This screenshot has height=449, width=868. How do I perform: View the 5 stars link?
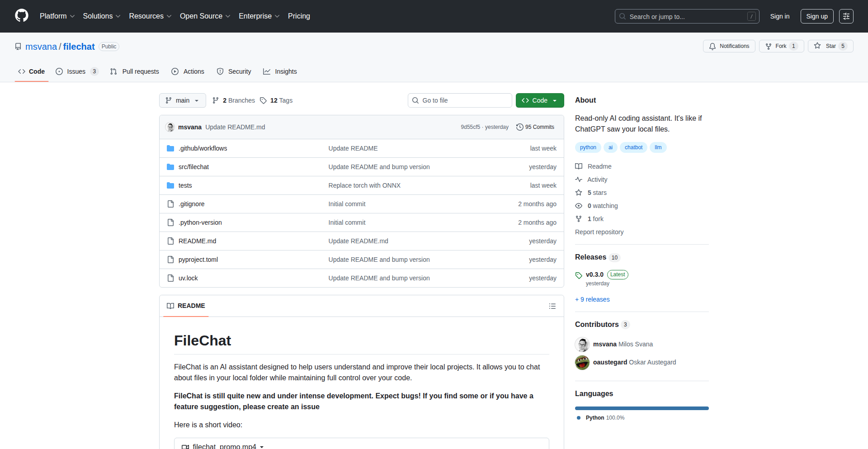[x=591, y=193]
